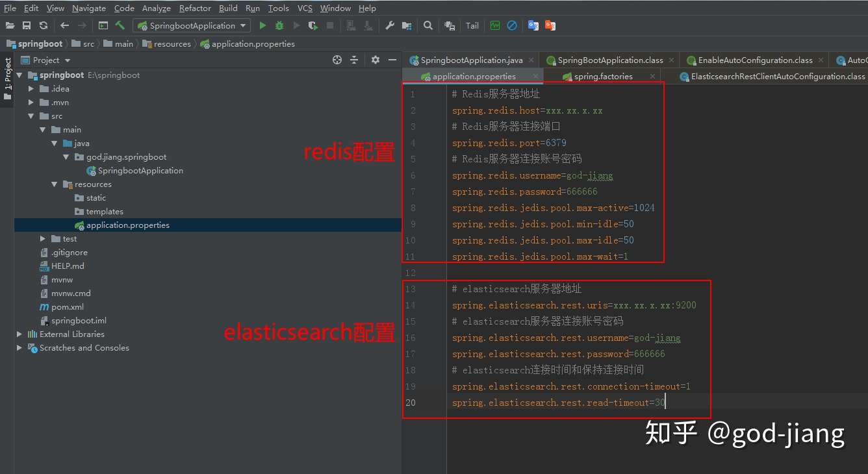Expand the .idea folder

[31, 89]
